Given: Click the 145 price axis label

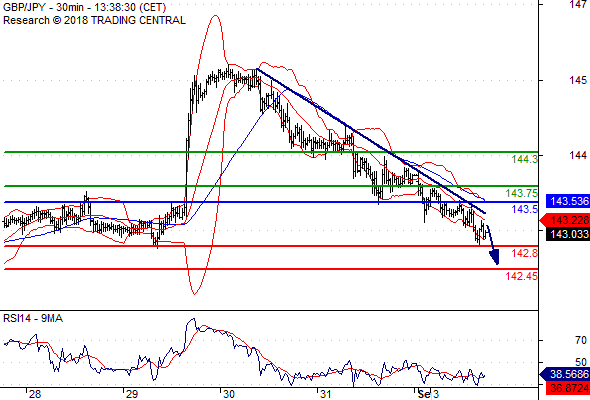Looking at the screenshot, I should (578, 80).
